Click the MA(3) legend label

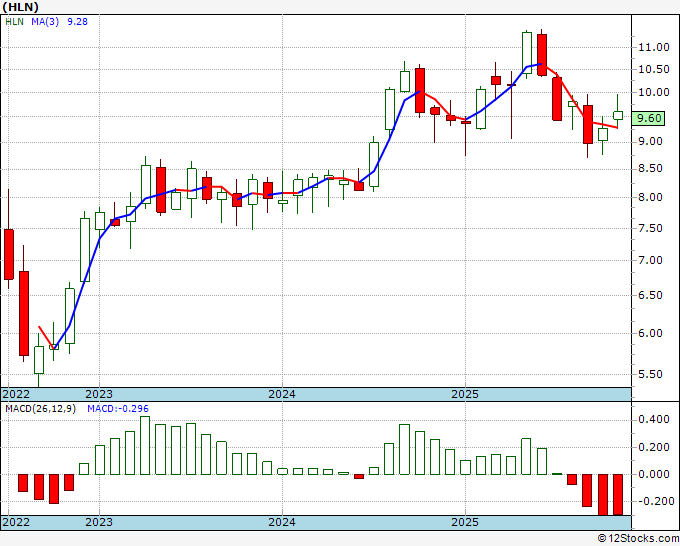45,22
